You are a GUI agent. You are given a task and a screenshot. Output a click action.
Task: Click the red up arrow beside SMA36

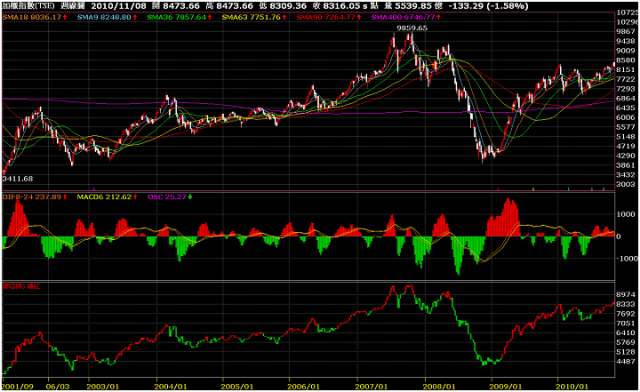tap(210, 17)
